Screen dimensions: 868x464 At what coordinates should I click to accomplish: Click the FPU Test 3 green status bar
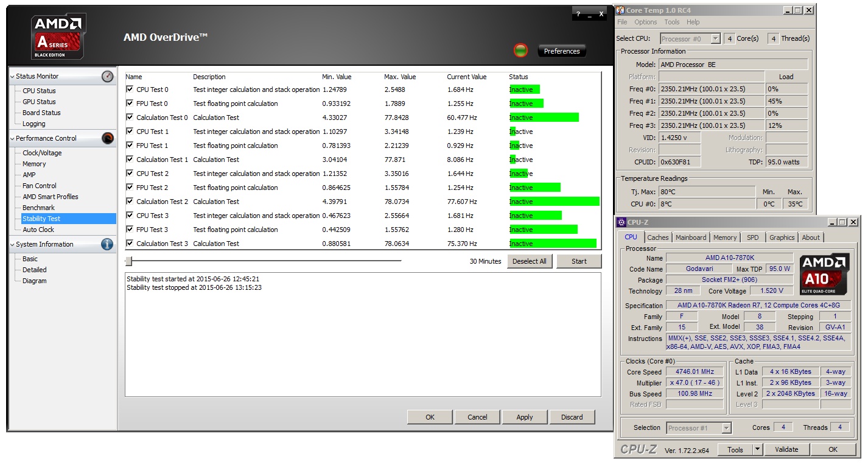tap(543, 230)
